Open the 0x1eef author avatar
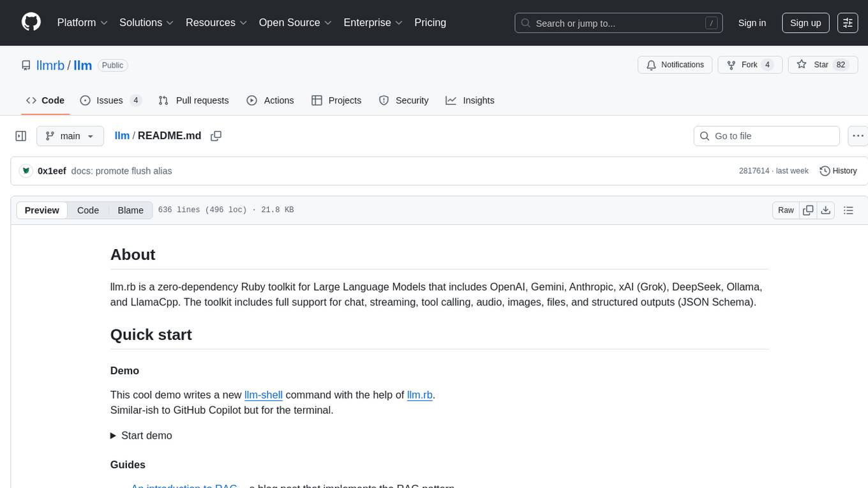The width and height of the screenshot is (868, 488). 26,171
